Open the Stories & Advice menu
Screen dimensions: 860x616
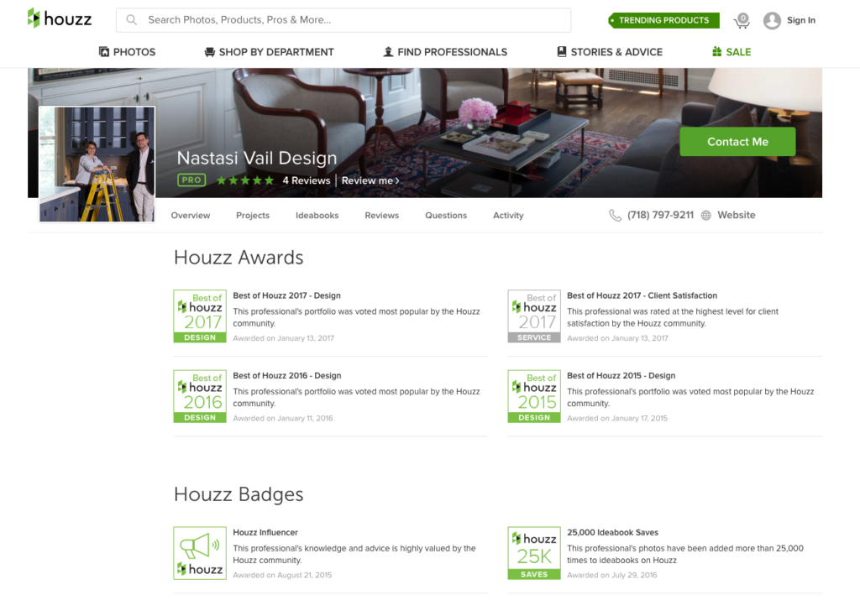pos(610,52)
